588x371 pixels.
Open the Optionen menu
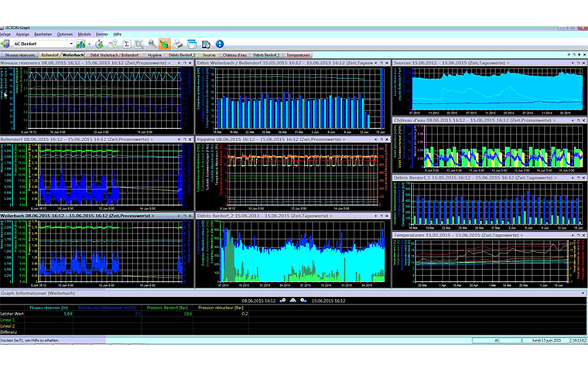[65, 34]
